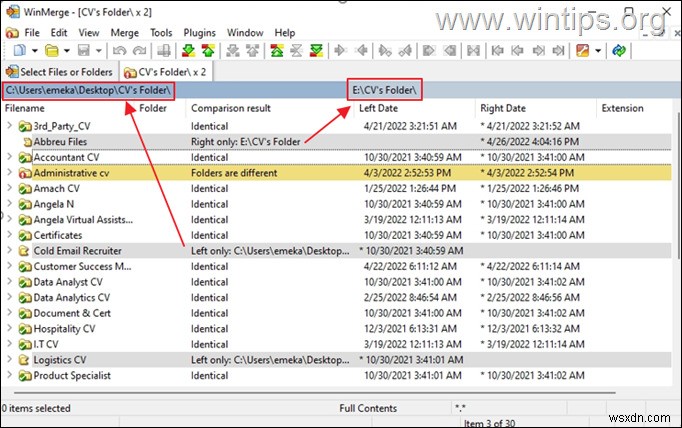Click the grayed Save disk icon

84,51
